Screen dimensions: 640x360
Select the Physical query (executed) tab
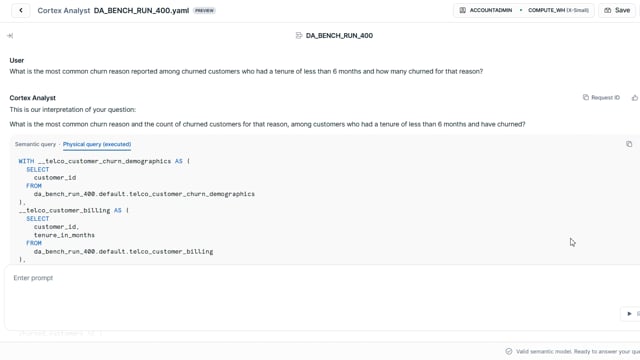[x=97, y=144]
